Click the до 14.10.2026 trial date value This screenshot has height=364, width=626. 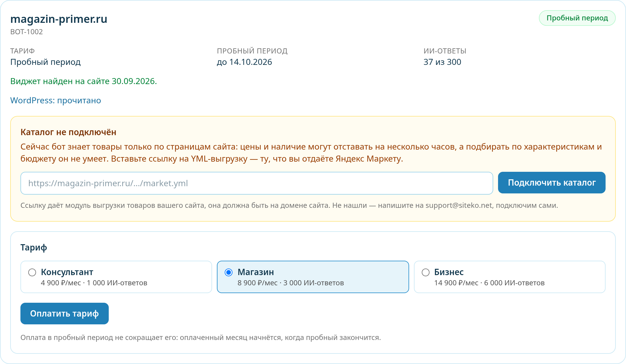245,62
